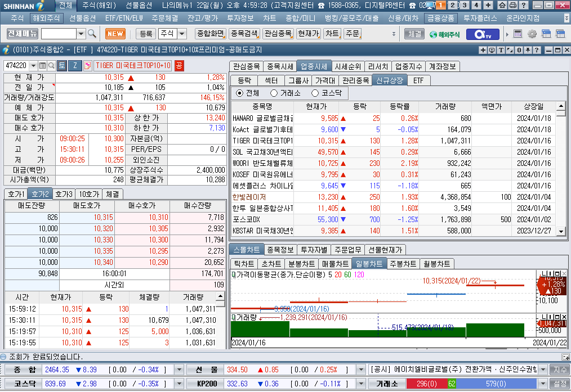Select the 거래소 radio button
The image size is (571, 392).
(x=274, y=93)
